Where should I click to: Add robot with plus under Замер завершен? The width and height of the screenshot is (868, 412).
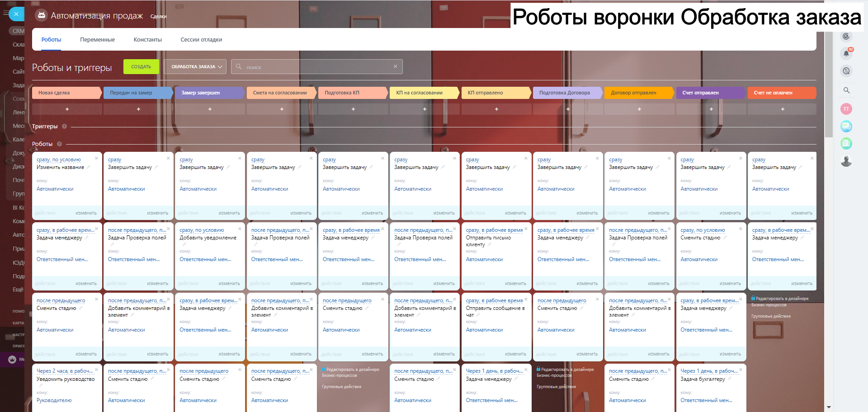click(x=210, y=109)
